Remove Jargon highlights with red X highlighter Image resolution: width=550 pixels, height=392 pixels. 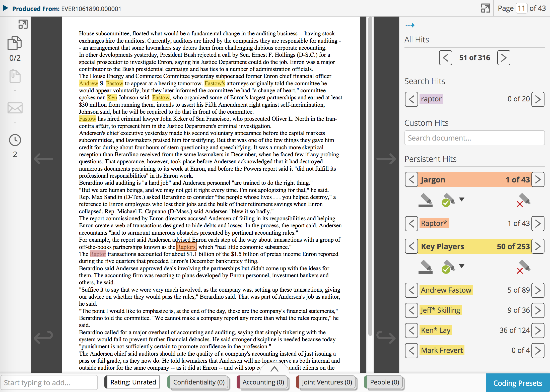pos(524,200)
